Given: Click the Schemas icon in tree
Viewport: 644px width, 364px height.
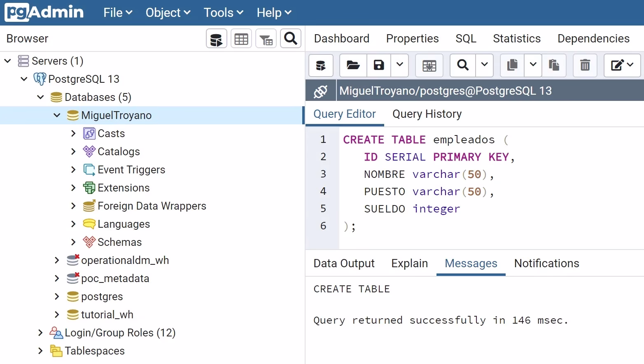Looking at the screenshot, I should 89,242.
